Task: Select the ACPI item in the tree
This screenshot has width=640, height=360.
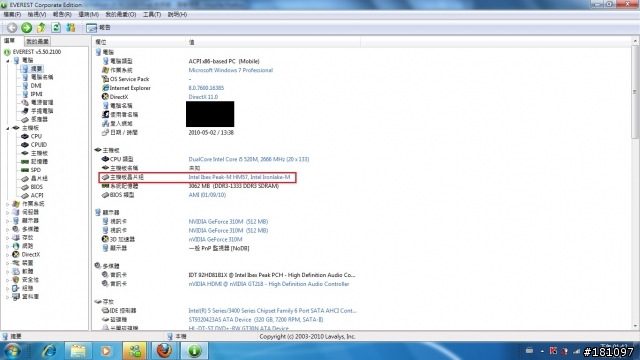Action: point(37,195)
